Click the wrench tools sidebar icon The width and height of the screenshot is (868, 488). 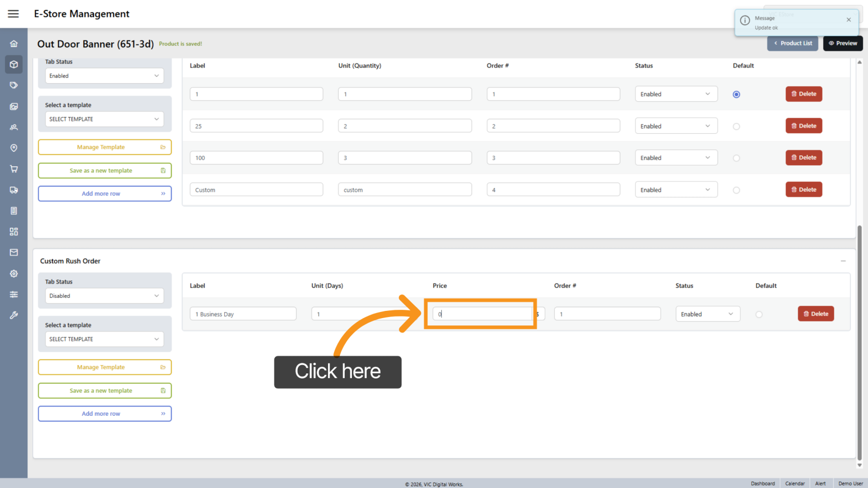(14, 315)
